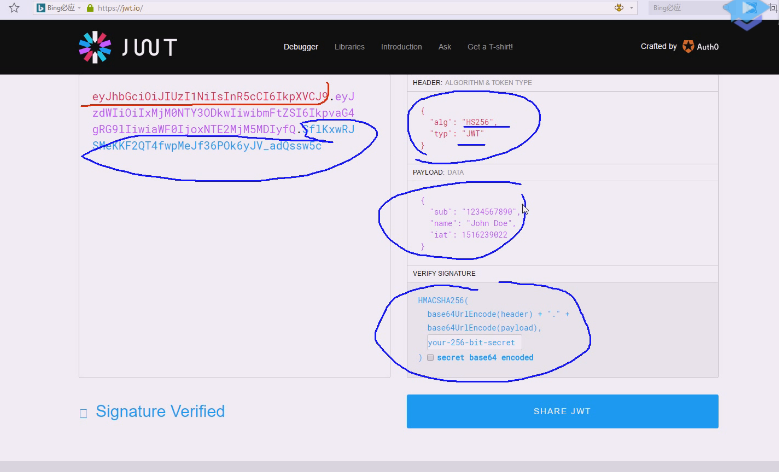This screenshot has width=779, height=472.
Task: Open the dropdown arrow next to Bing icon
Action: point(79,8)
